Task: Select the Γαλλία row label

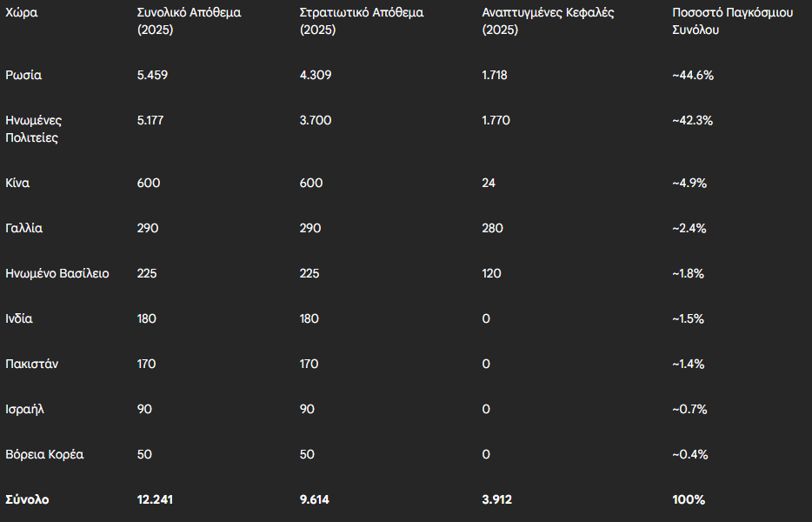Action: 23,228
